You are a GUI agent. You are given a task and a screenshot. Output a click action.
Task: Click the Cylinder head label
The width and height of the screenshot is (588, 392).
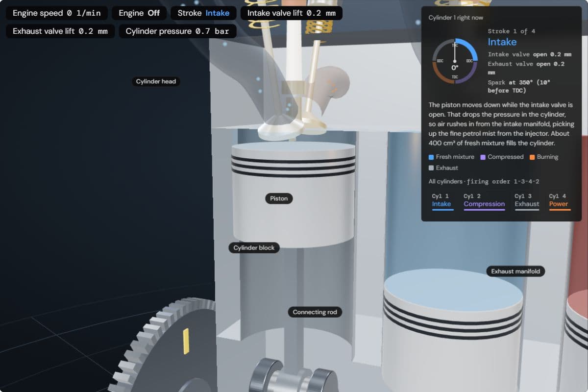point(156,81)
